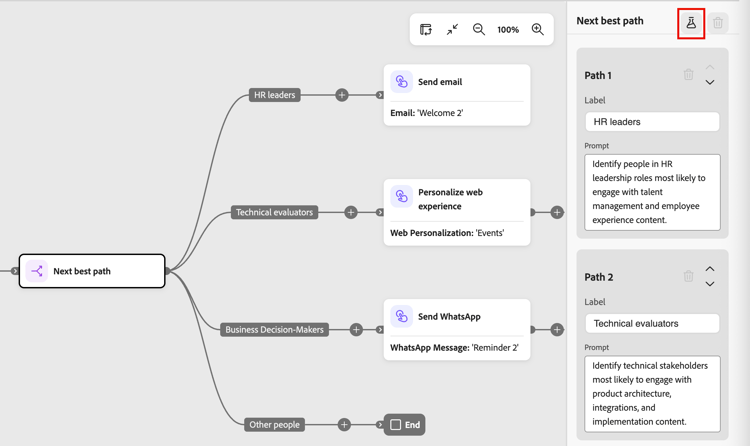Click the Business Decision-Makers path label
Viewport: 750px width, 446px height.
pos(275,329)
